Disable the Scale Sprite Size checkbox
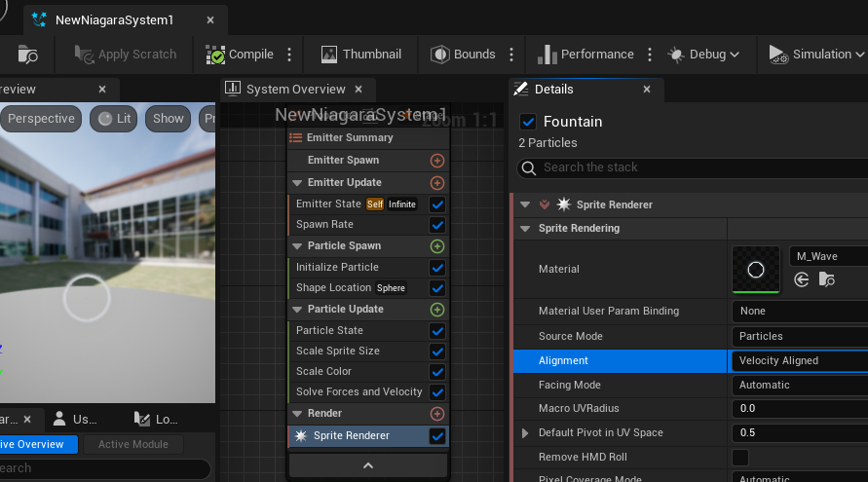Screen dimensions: 868x482 (437, 352)
